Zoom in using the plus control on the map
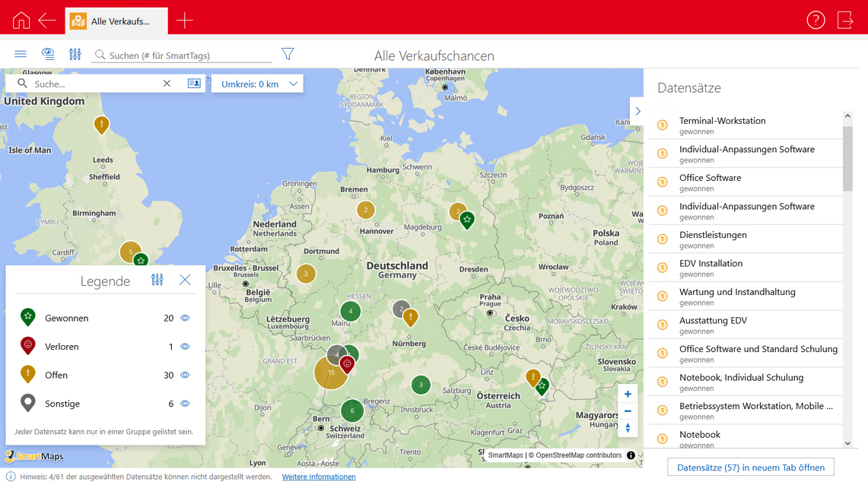This screenshot has height=485, width=868. pos(627,394)
